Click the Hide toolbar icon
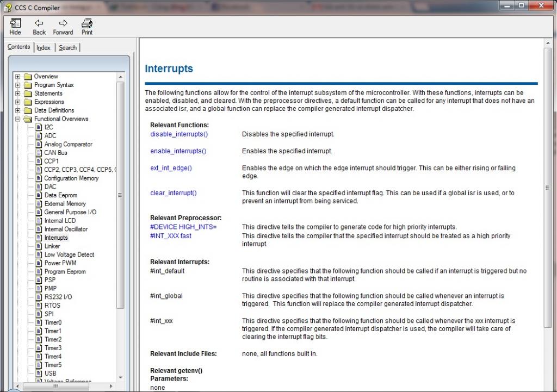This screenshot has height=392, width=557. pos(15,23)
